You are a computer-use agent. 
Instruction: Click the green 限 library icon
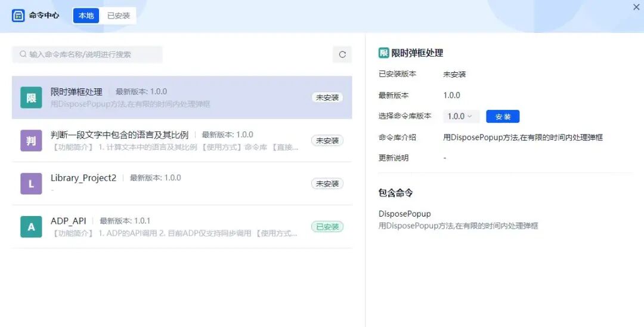(x=31, y=98)
